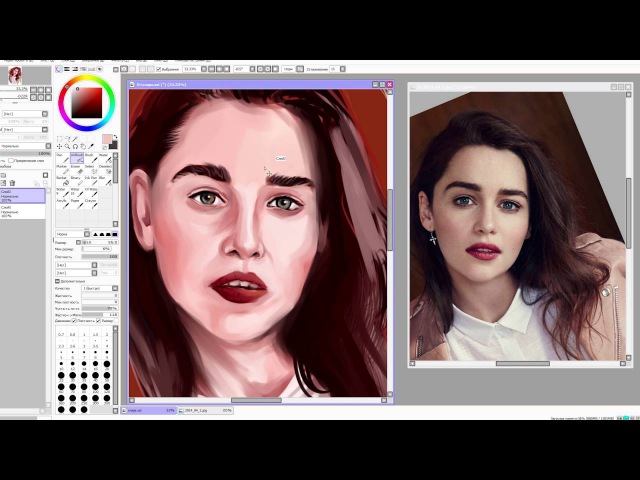Activate the zoom magnifier tool

(67, 147)
